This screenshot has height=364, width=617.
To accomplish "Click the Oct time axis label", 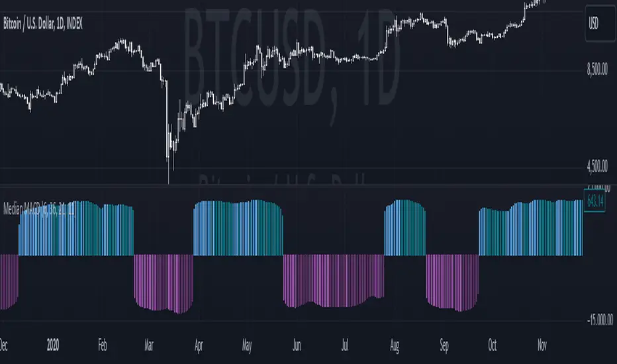I will (x=493, y=345).
